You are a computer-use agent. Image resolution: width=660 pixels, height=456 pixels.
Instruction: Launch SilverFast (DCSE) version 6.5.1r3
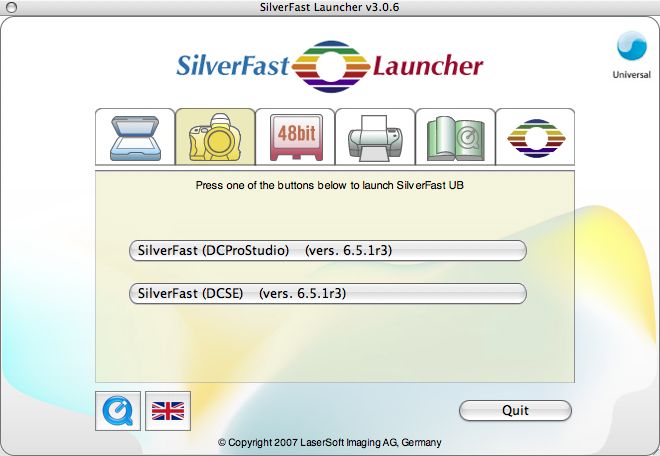point(328,293)
